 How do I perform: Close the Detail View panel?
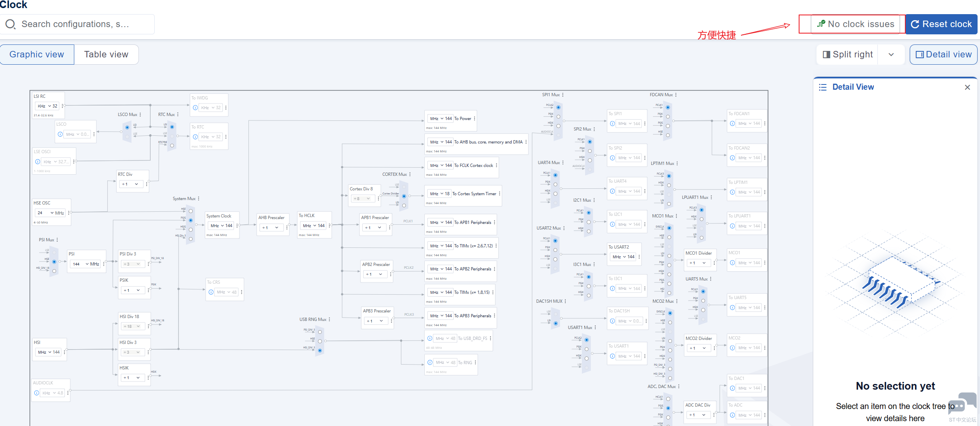tap(967, 87)
